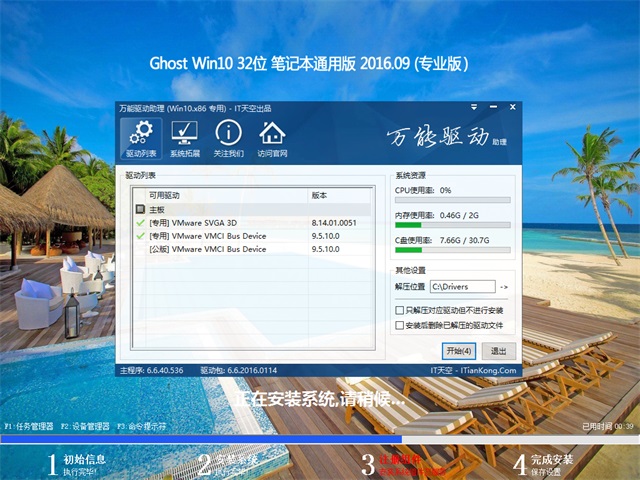
Task: Toggle checkmark for [专用] VMware VMCI Bus Device
Action: (x=140, y=236)
